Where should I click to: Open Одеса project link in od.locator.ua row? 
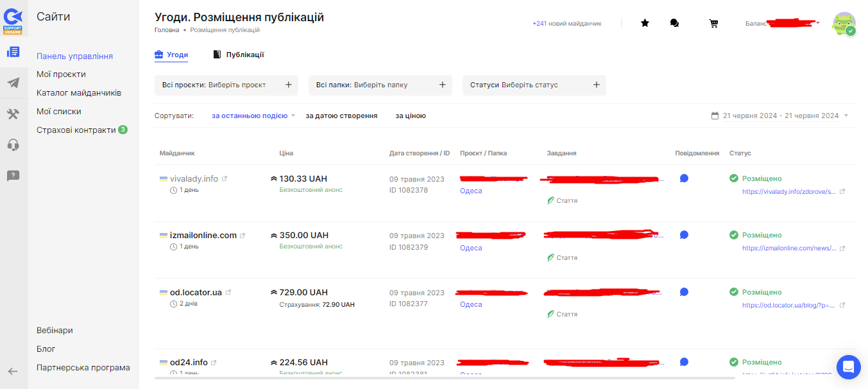[x=471, y=304]
